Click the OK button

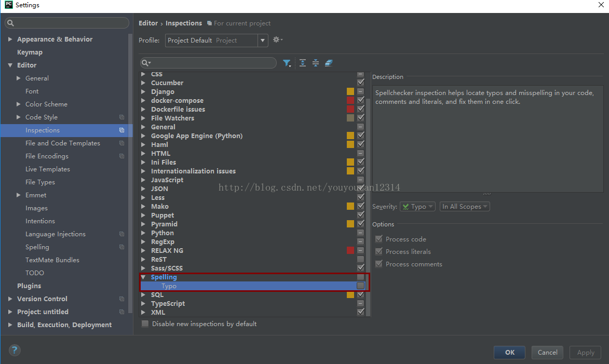click(509, 353)
